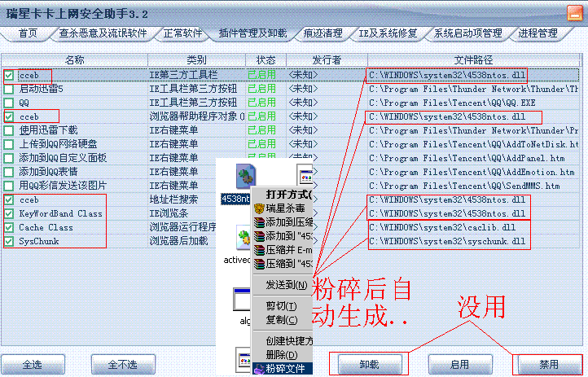Click the WinRAR icon beside 添加到压缩
The width and height of the screenshot is (588, 377).
pyautogui.click(x=259, y=222)
